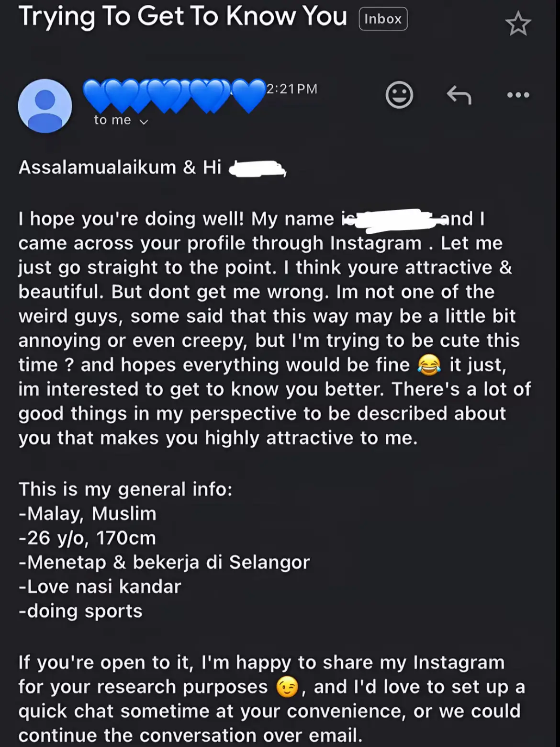560x747 pixels.
Task: Tap the 2:21 PM timestamp
Action: [x=292, y=89]
